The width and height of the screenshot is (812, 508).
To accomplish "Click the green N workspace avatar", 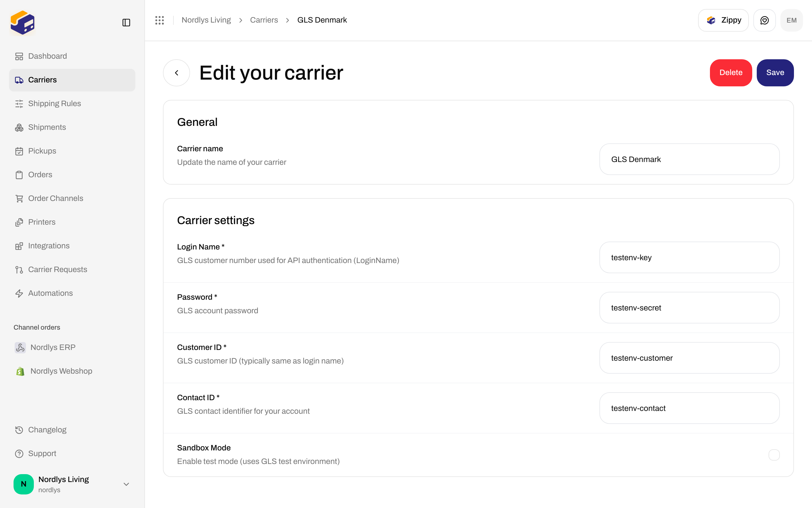I will (x=23, y=484).
